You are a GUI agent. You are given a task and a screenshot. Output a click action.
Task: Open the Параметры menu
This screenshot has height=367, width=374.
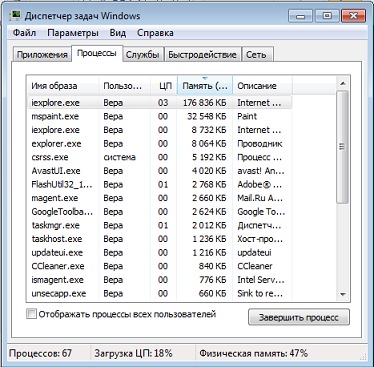pyautogui.click(x=73, y=33)
